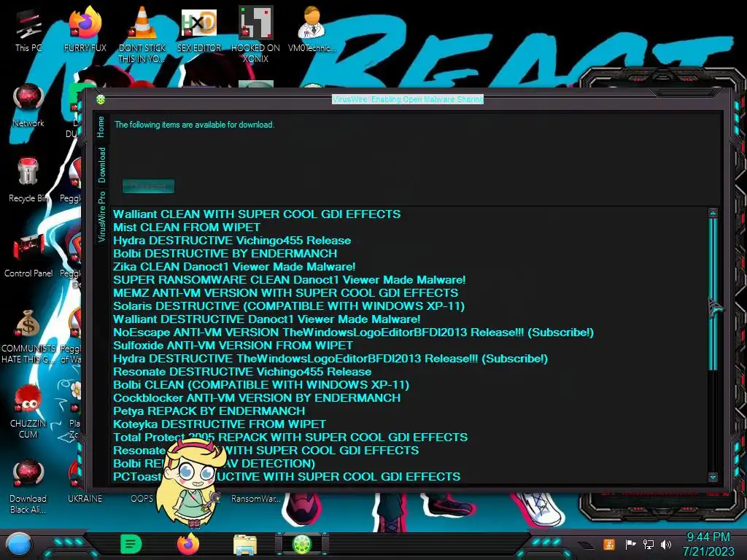Image resolution: width=747 pixels, height=560 pixels.
Task: Open This PC desktop icon
Action: click(x=28, y=31)
